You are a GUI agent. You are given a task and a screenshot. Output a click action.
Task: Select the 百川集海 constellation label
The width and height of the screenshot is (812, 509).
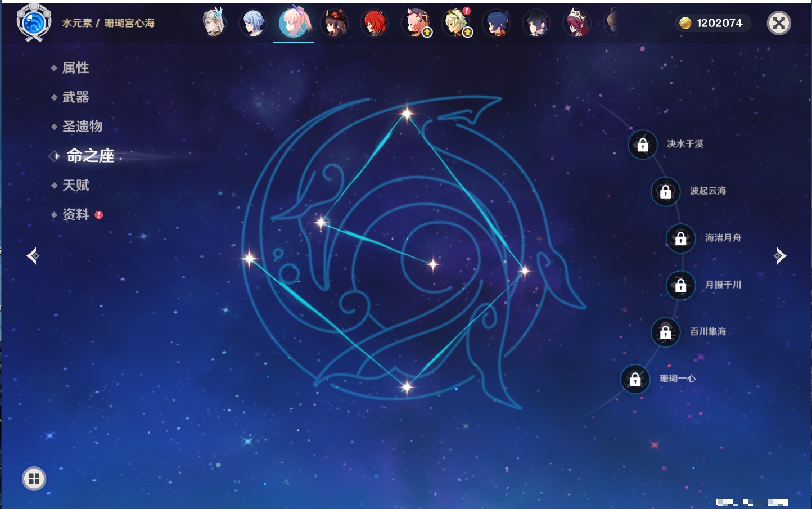(x=707, y=332)
